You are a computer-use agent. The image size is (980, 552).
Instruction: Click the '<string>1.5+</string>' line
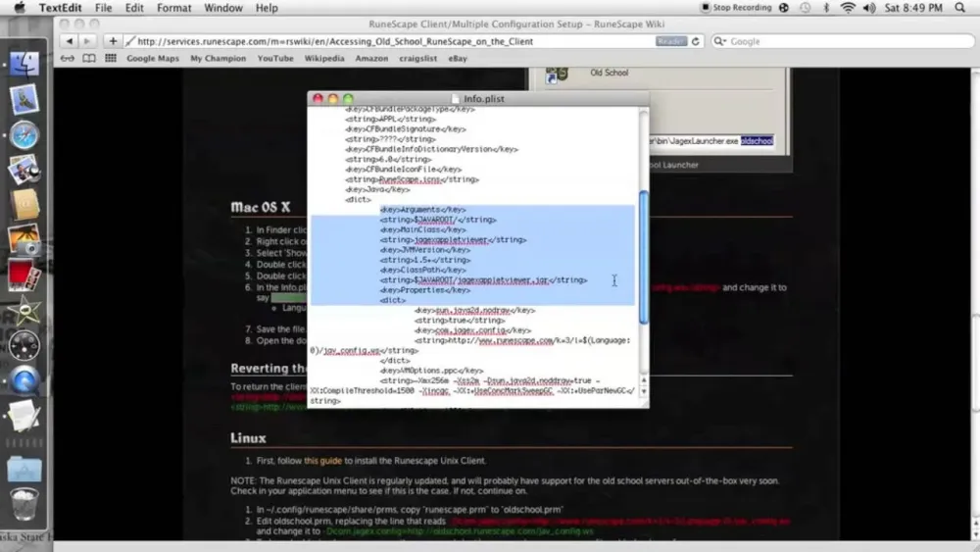(425, 260)
